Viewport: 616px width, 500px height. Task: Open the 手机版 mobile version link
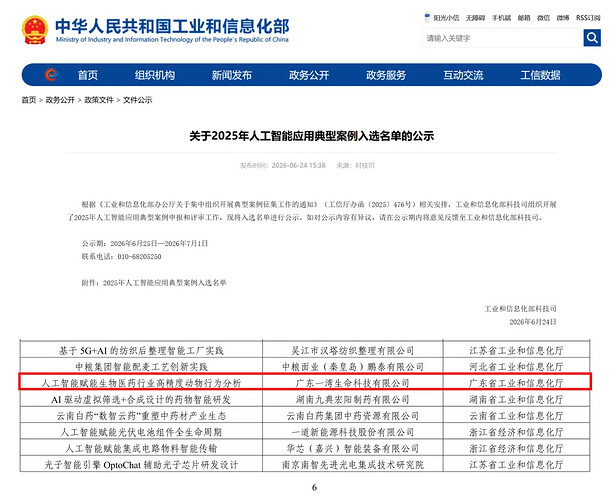pyautogui.click(x=502, y=18)
